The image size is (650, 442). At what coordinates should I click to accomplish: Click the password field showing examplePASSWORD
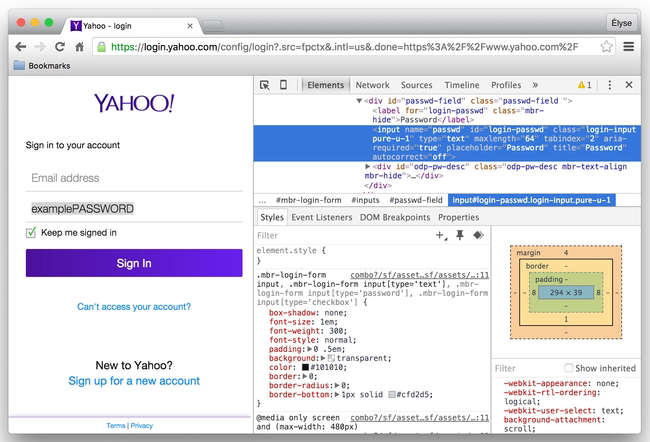coord(134,209)
